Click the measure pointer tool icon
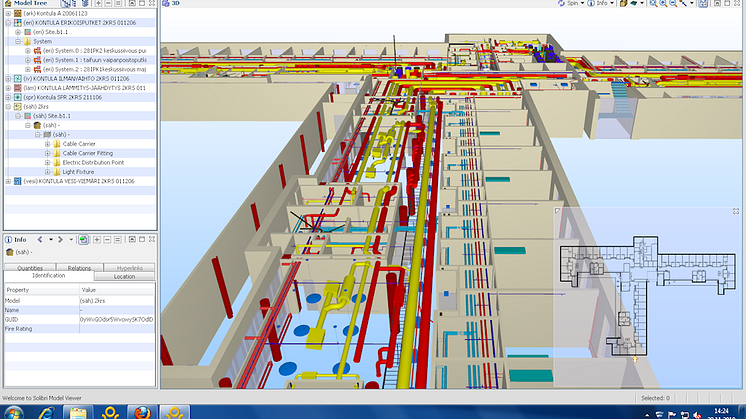This screenshot has width=746, height=419. click(683, 3)
